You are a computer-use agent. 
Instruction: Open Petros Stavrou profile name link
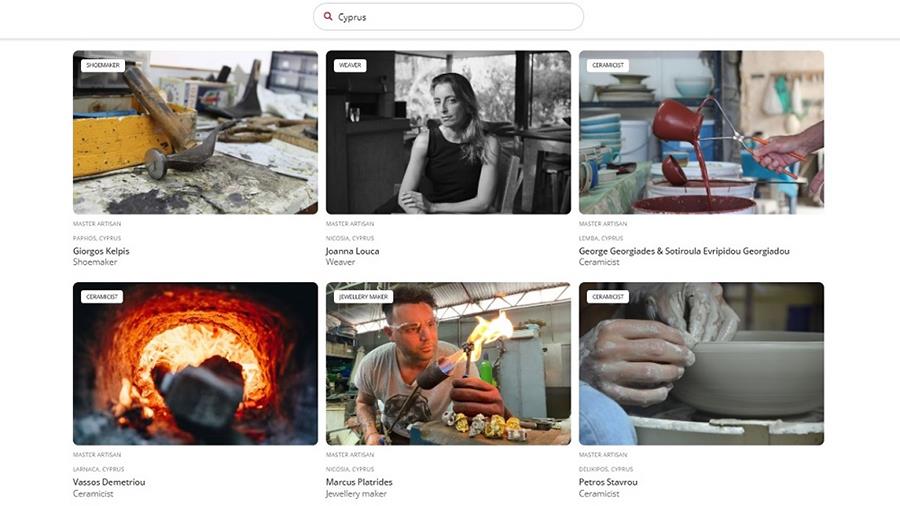(608, 482)
